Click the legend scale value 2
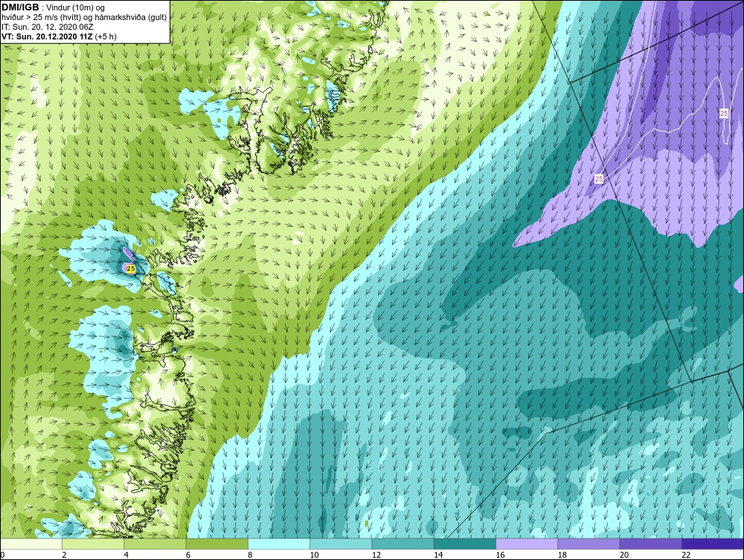This screenshot has width=744, height=560. click(64, 555)
